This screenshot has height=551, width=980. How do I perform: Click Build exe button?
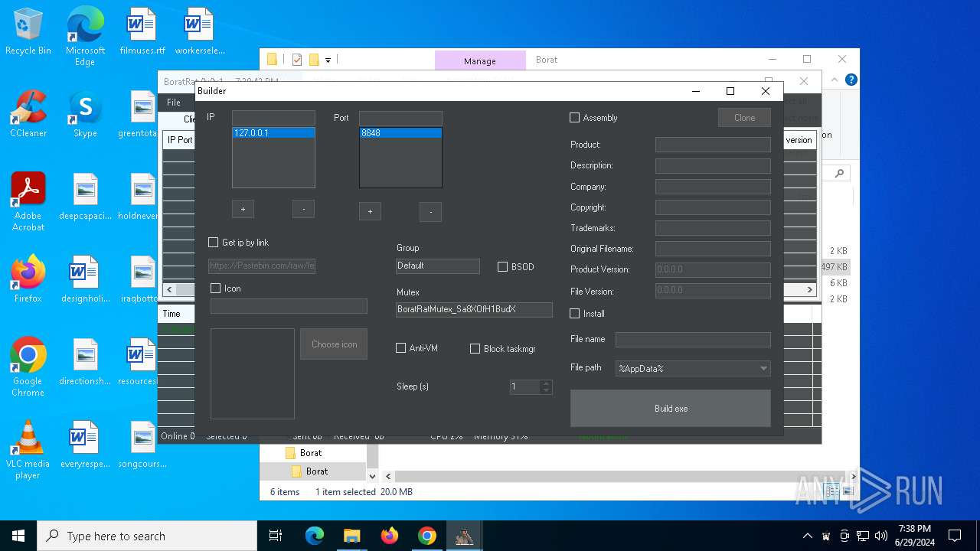[671, 409]
